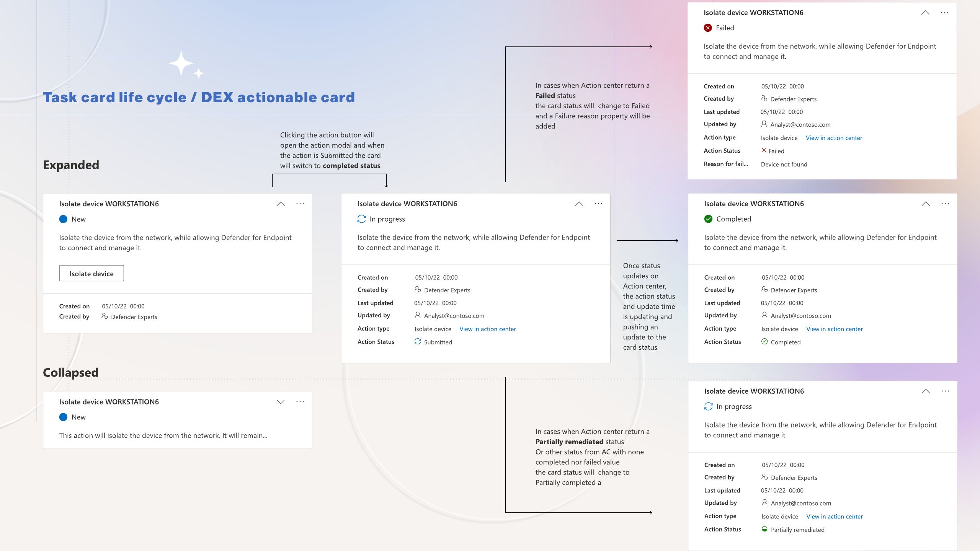The height and width of the screenshot is (551, 980).
Task: Click the green Completed status icon
Action: tap(708, 219)
